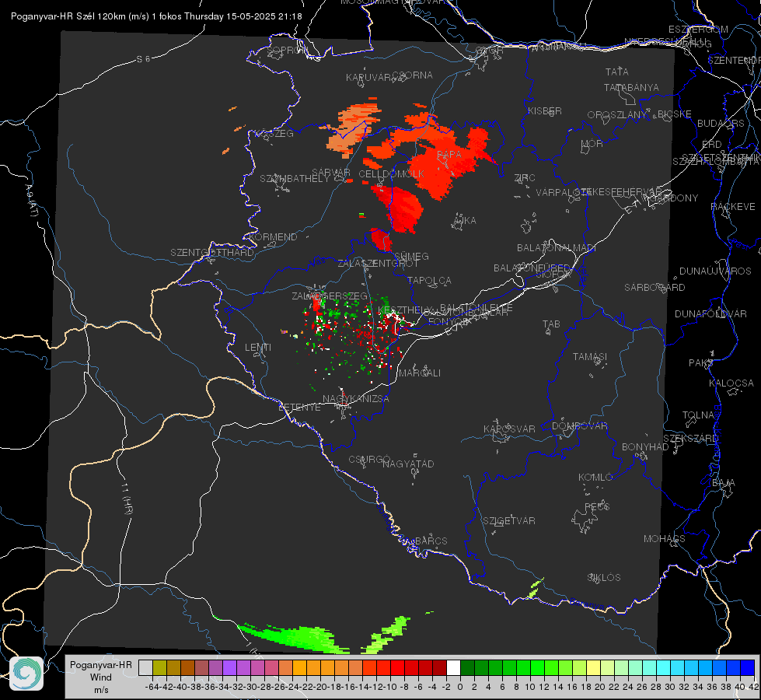
Task: Click the TATABANYA city label
Action: [x=631, y=88]
